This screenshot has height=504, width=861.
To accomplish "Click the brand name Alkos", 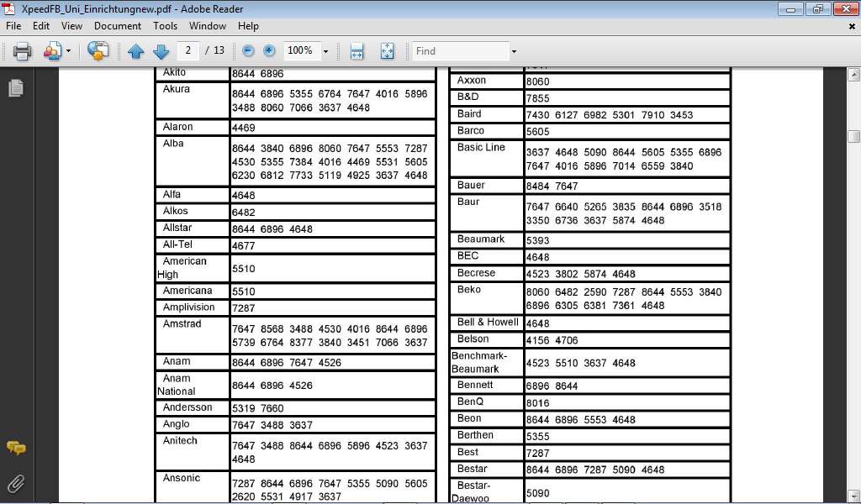I will click(175, 211).
